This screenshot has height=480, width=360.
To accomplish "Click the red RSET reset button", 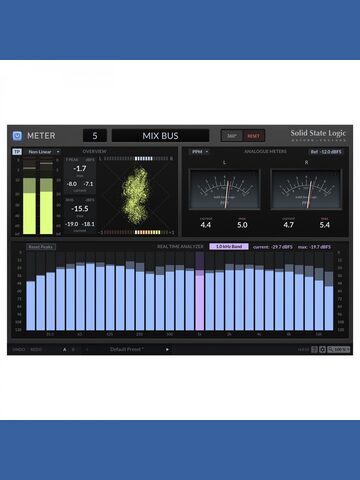I will click(x=254, y=136).
